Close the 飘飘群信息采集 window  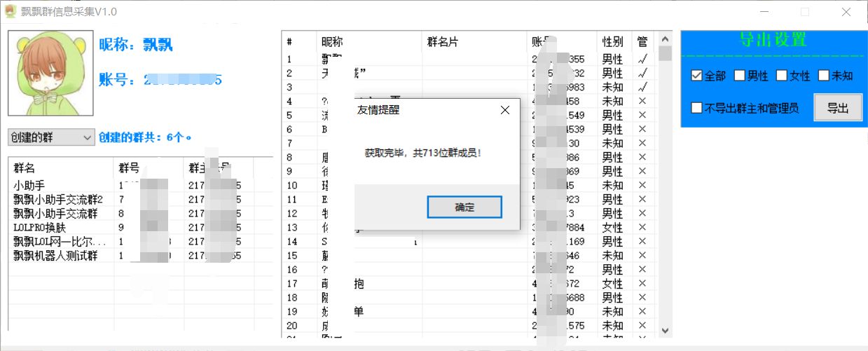click(845, 11)
